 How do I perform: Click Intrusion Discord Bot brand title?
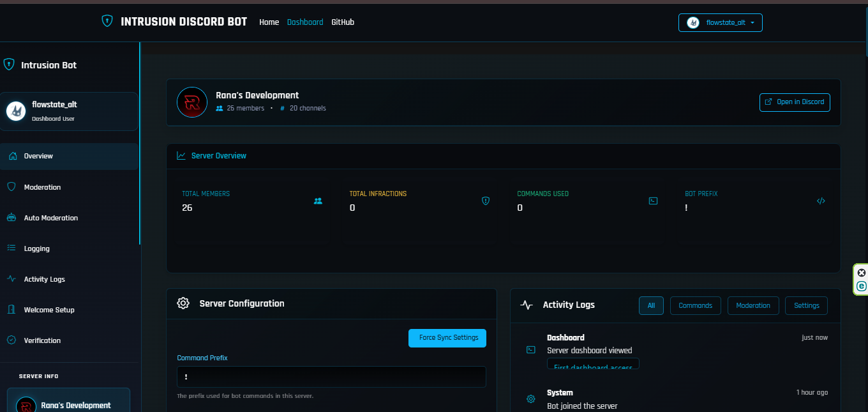click(x=184, y=21)
